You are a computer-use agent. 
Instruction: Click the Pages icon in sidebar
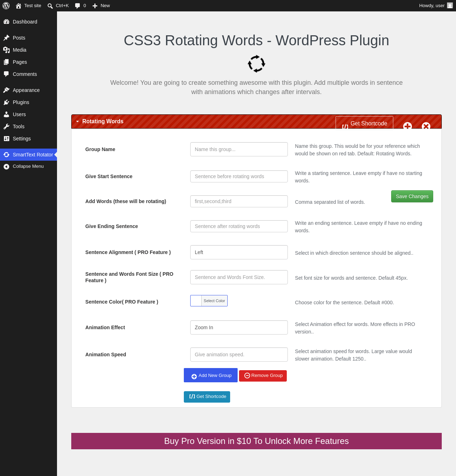tap(6, 62)
